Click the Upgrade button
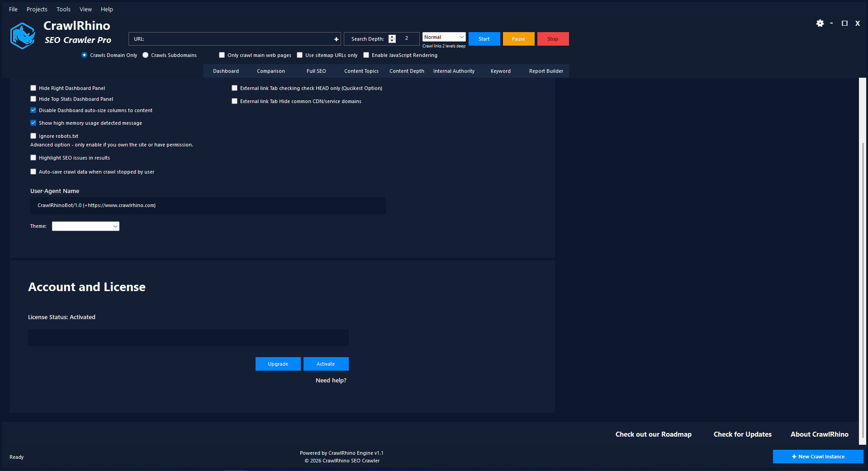This screenshot has width=868, height=471. point(278,364)
